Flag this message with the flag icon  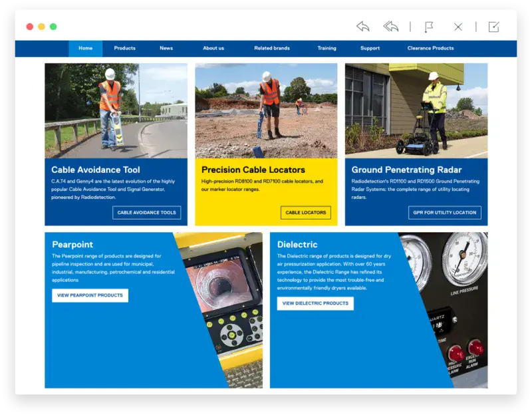click(x=429, y=27)
